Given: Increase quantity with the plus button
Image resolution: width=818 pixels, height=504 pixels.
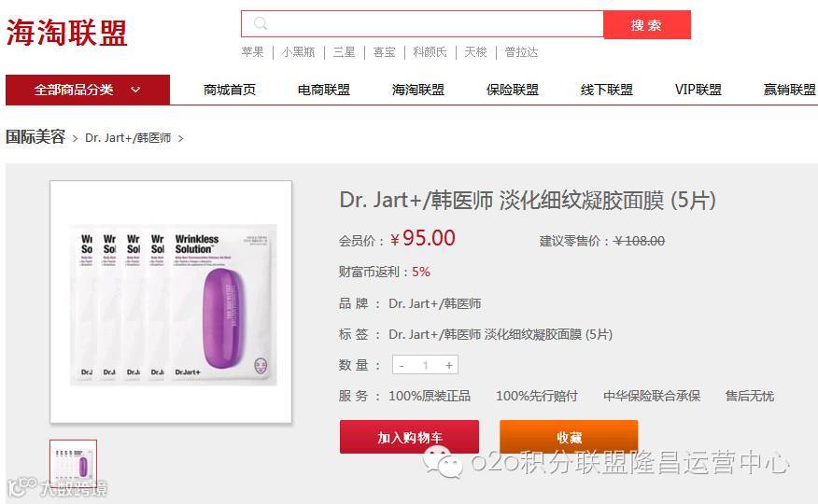Looking at the screenshot, I should [449, 365].
